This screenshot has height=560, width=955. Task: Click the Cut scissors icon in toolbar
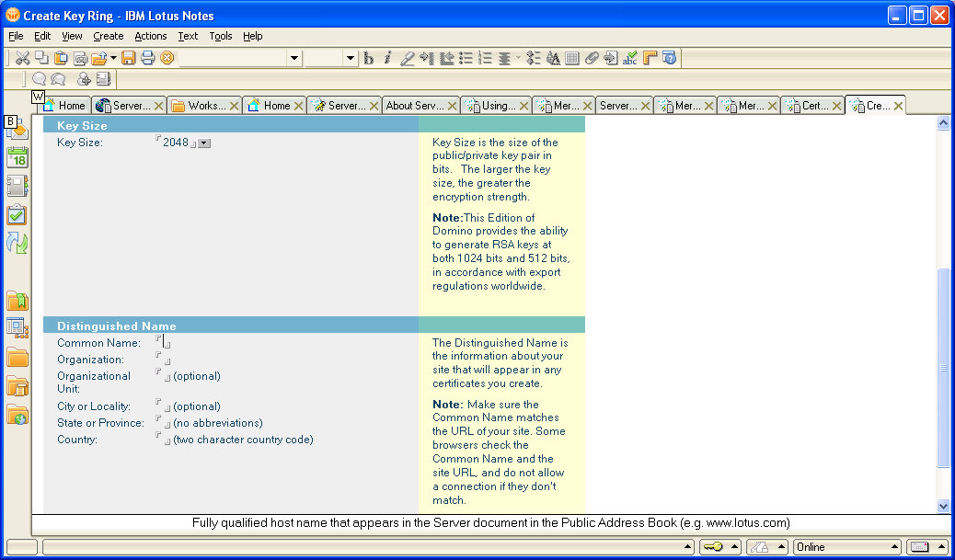[23, 58]
